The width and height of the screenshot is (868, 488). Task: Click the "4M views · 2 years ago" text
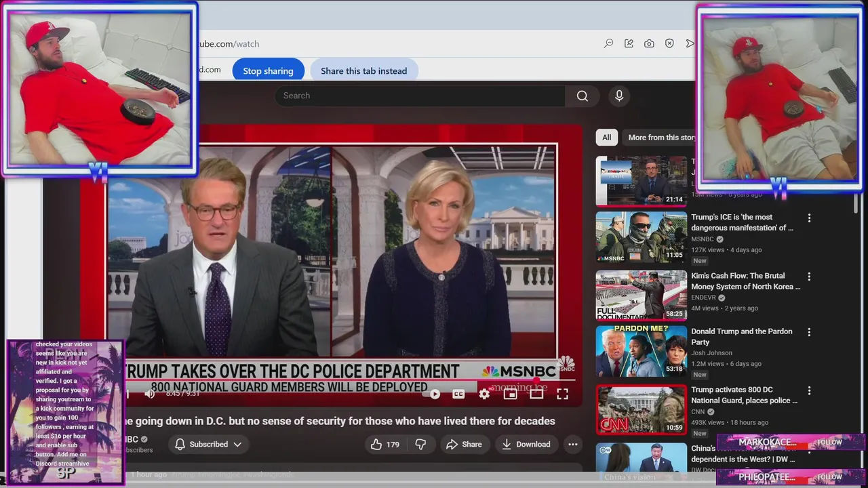point(724,308)
